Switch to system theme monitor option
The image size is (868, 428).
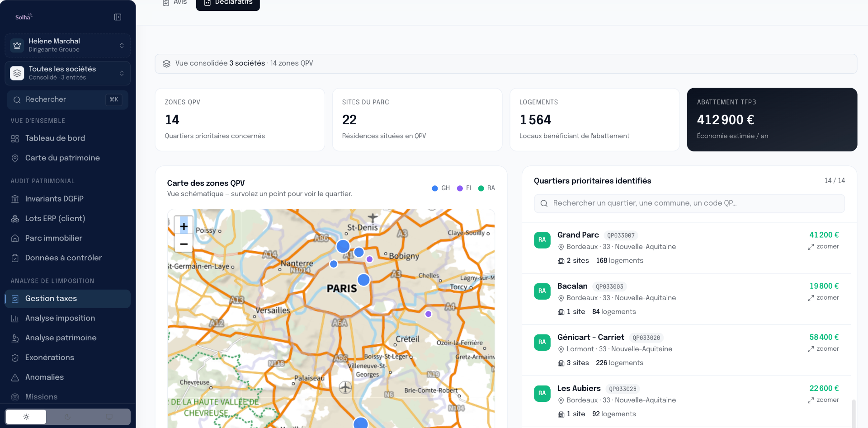(x=109, y=417)
